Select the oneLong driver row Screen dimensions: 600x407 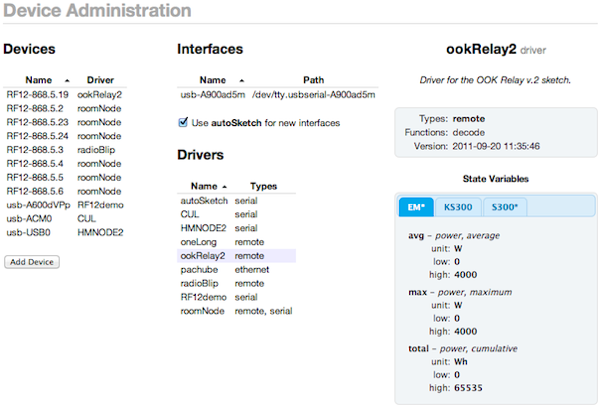236,242
